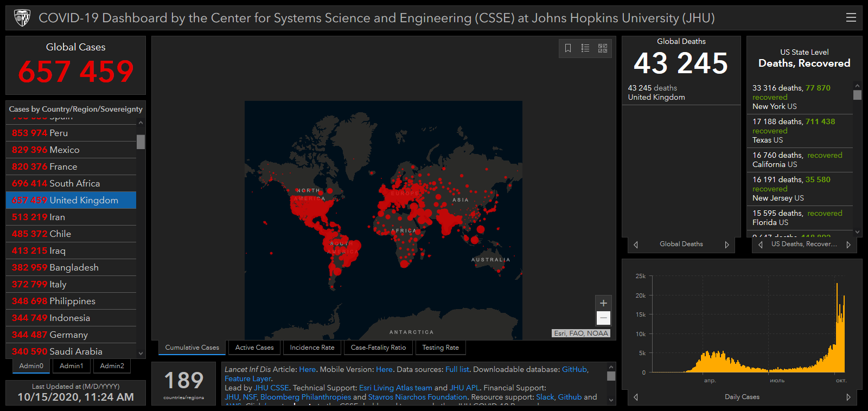868x411 pixels.
Task: Zoom in the map with plus button
Action: point(603,303)
